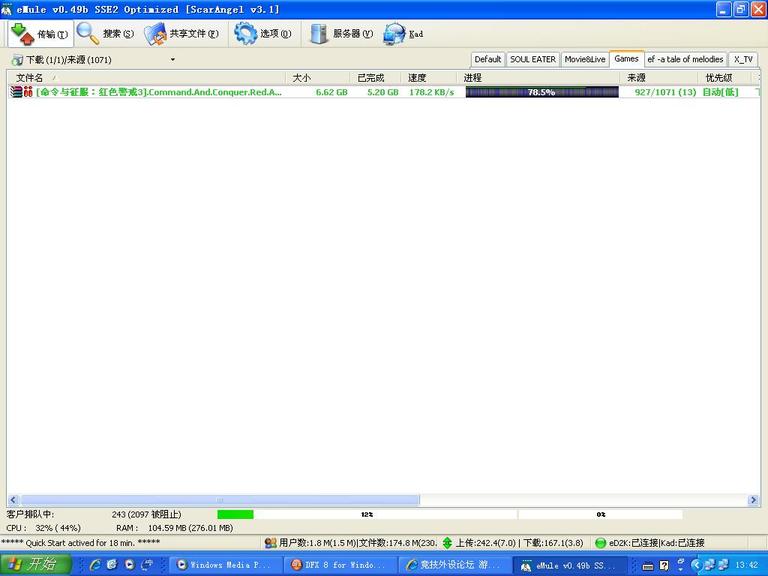This screenshot has height=576, width=768.
Task: Click the second Quick Launch icon after Internet Explorer
Action: [112, 565]
